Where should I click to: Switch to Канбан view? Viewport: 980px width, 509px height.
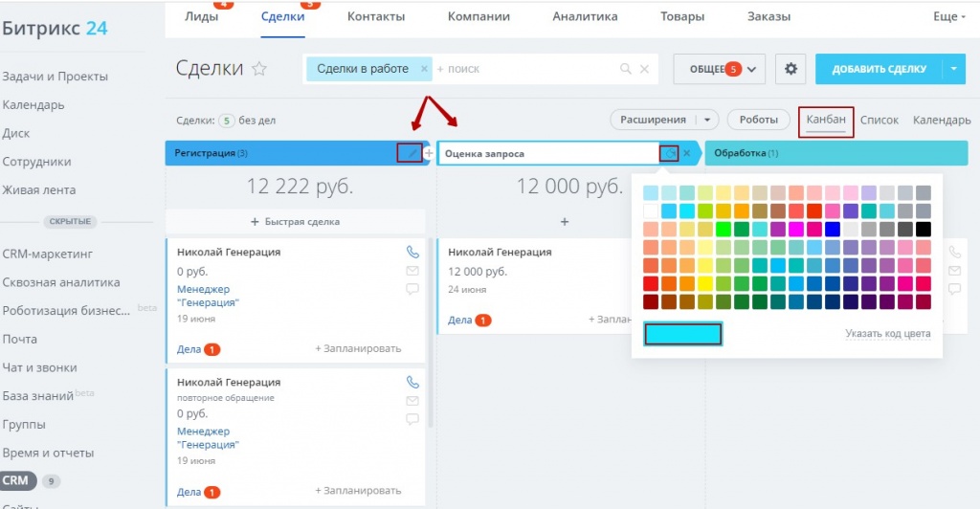(826, 120)
